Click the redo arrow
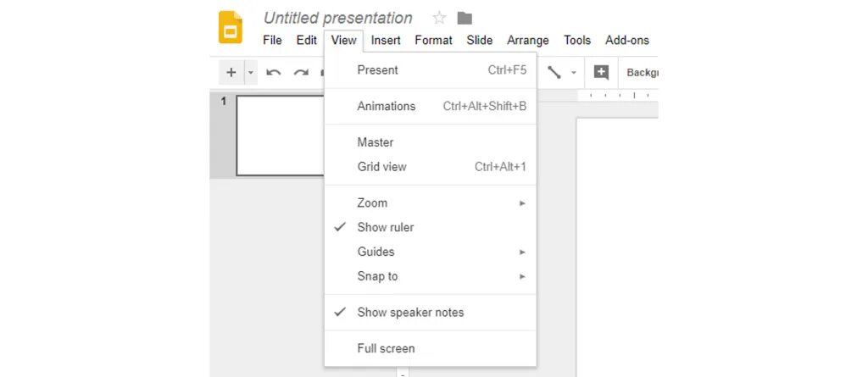Viewport: 868px width, 377px height. tap(301, 73)
